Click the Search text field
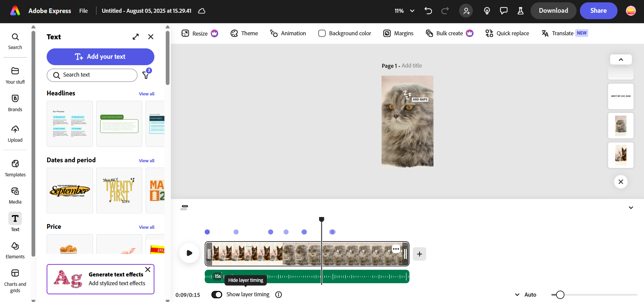 click(x=92, y=75)
